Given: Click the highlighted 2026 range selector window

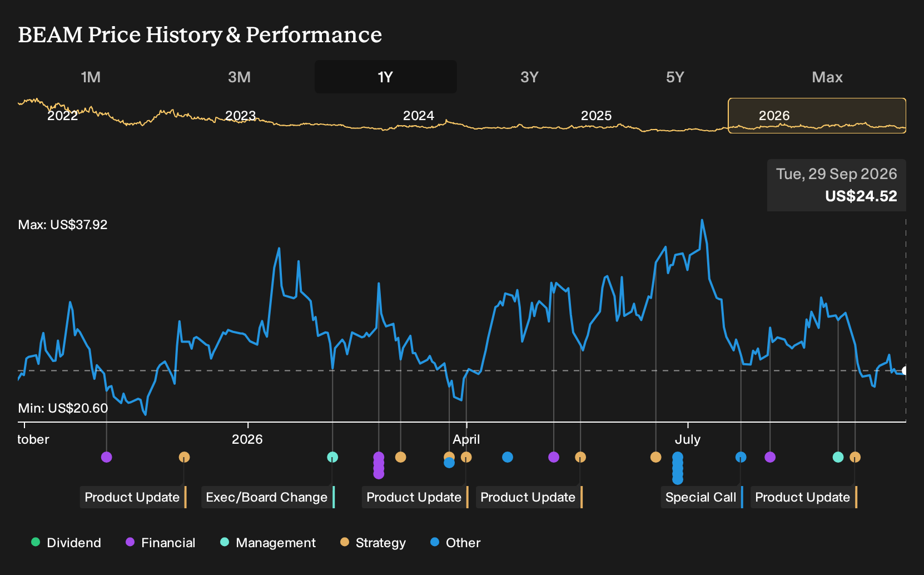Looking at the screenshot, I should pos(817,116).
